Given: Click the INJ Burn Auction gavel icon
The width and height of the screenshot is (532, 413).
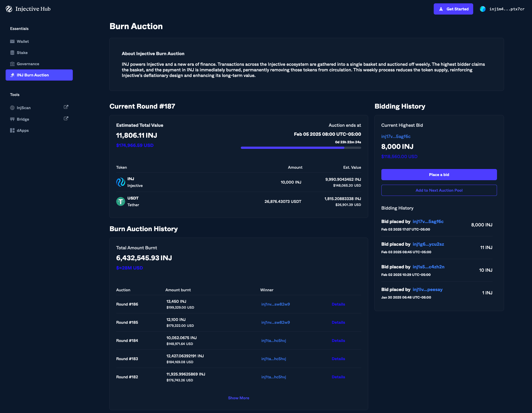Looking at the screenshot, I should point(12,75).
